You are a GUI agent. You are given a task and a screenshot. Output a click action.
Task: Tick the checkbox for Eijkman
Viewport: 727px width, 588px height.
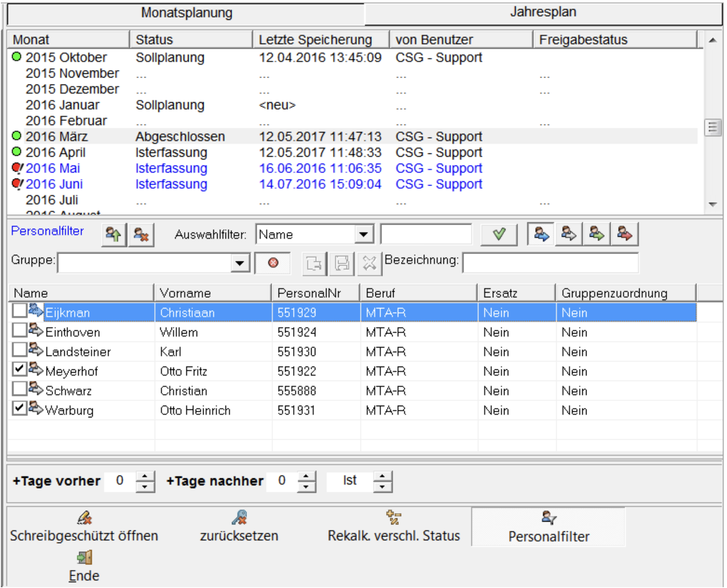pos(19,310)
